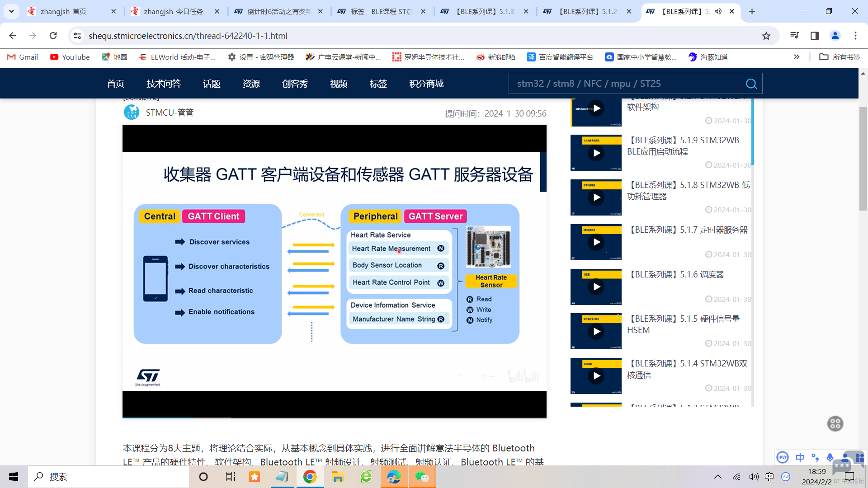Open 创客秀 navigation item

click(295, 84)
